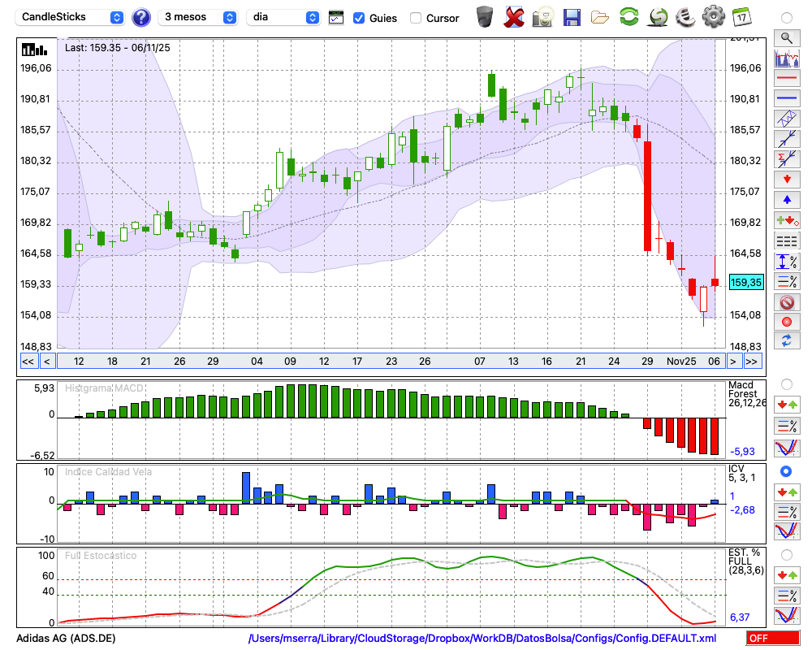
Task: Click the ICV 5, 3, 1 label
Action: tap(741, 473)
